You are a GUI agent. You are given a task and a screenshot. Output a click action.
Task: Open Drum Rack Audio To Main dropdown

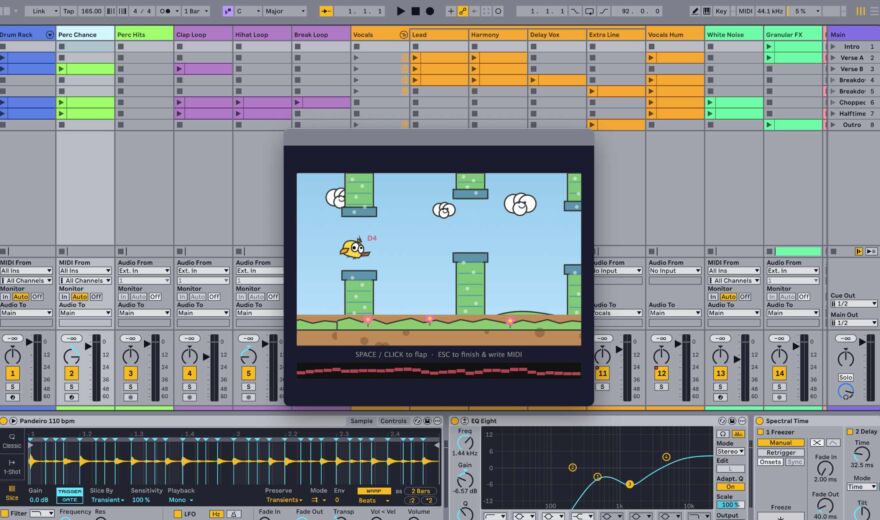[x=26, y=312]
